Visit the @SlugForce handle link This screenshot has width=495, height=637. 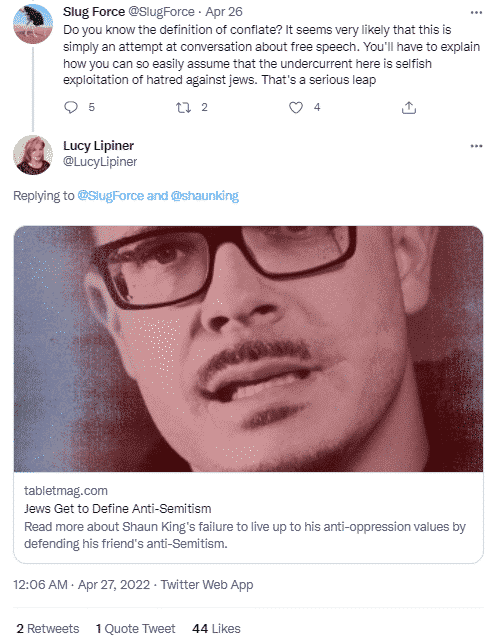pos(161,12)
